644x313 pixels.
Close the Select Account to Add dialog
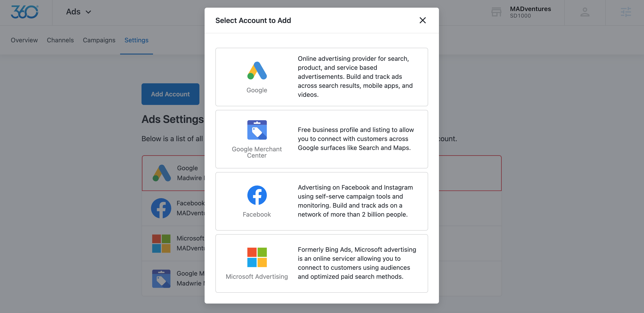tap(422, 20)
